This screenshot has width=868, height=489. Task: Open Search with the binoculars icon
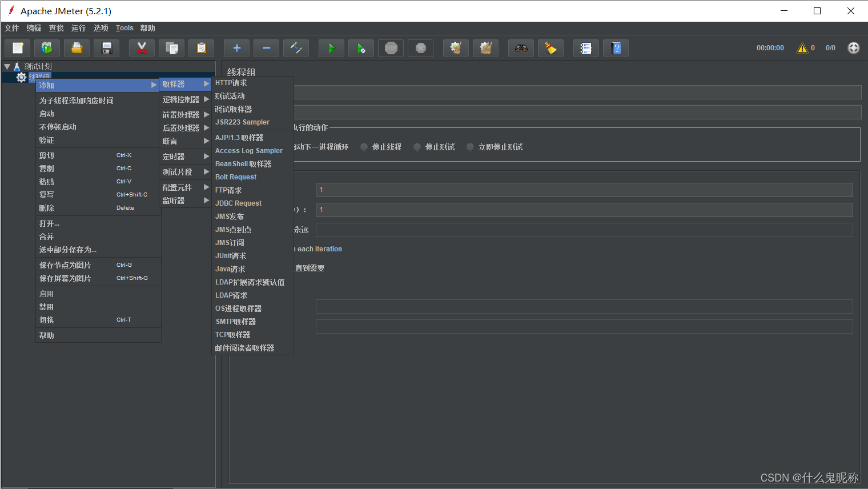(521, 48)
